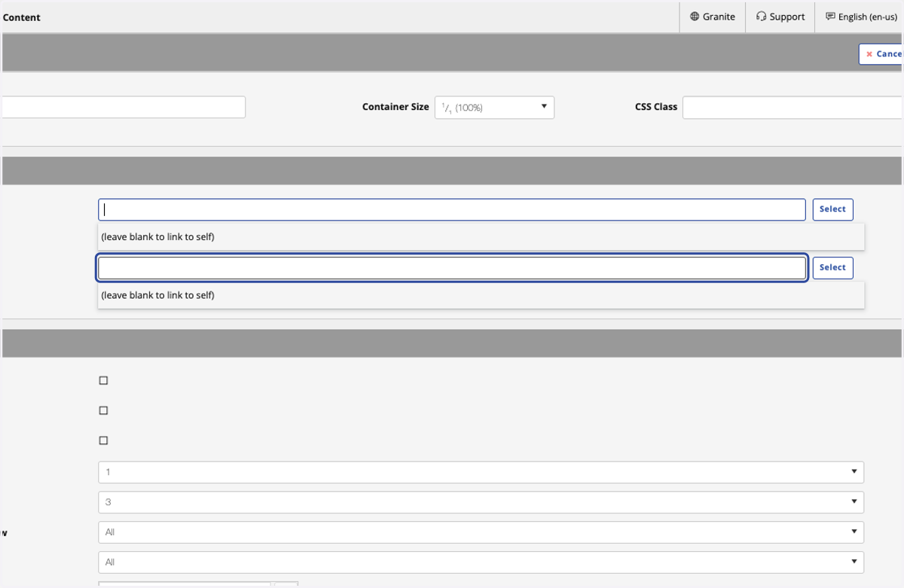Tick the middle of the three checkboxes
The width and height of the screenshot is (904, 588).
tap(104, 411)
